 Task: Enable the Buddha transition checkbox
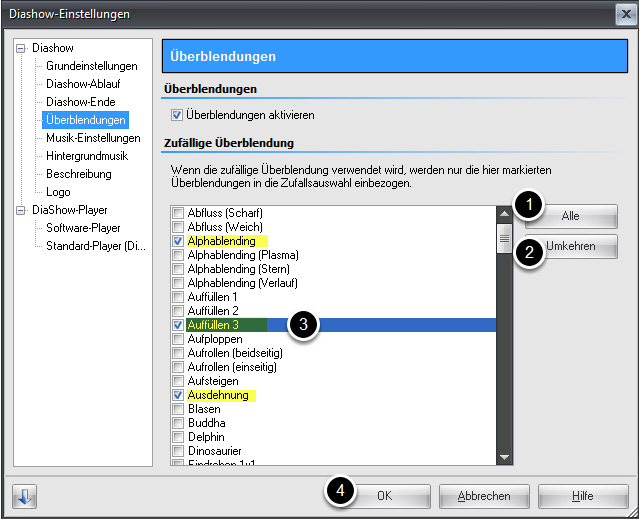(178, 423)
